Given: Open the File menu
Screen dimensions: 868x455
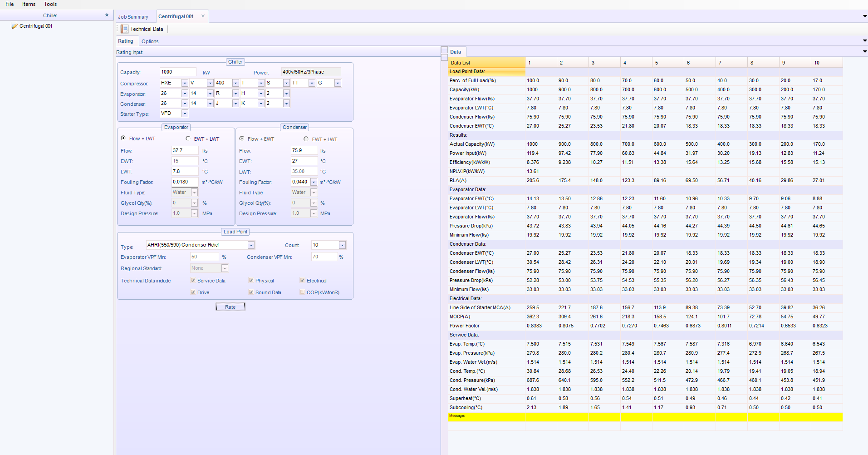Looking at the screenshot, I should tap(10, 4).
